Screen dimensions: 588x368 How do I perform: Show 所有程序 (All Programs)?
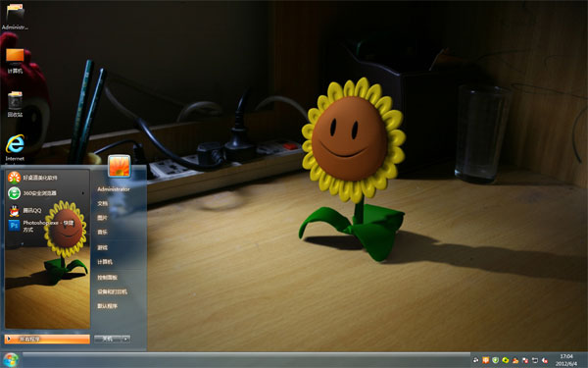47,339
